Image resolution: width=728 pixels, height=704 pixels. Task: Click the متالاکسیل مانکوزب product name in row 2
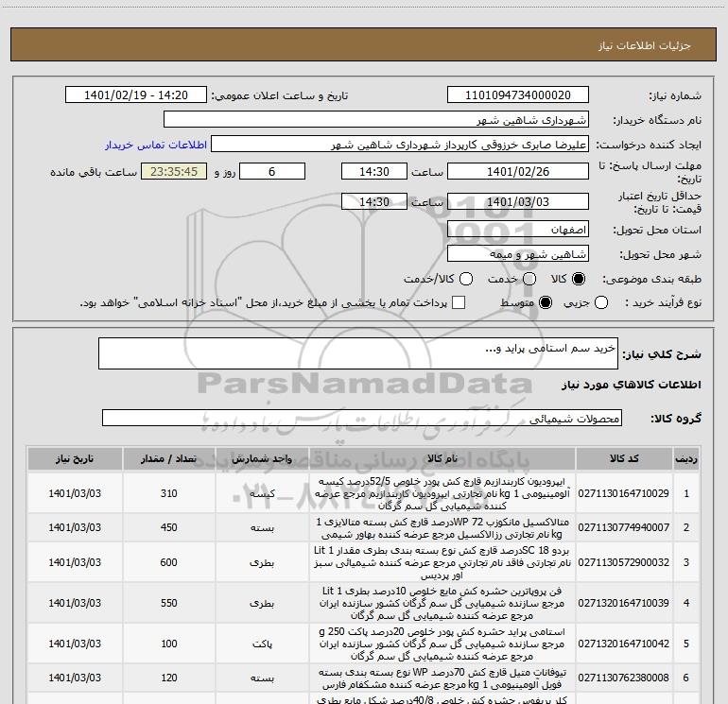click(442, 528)
